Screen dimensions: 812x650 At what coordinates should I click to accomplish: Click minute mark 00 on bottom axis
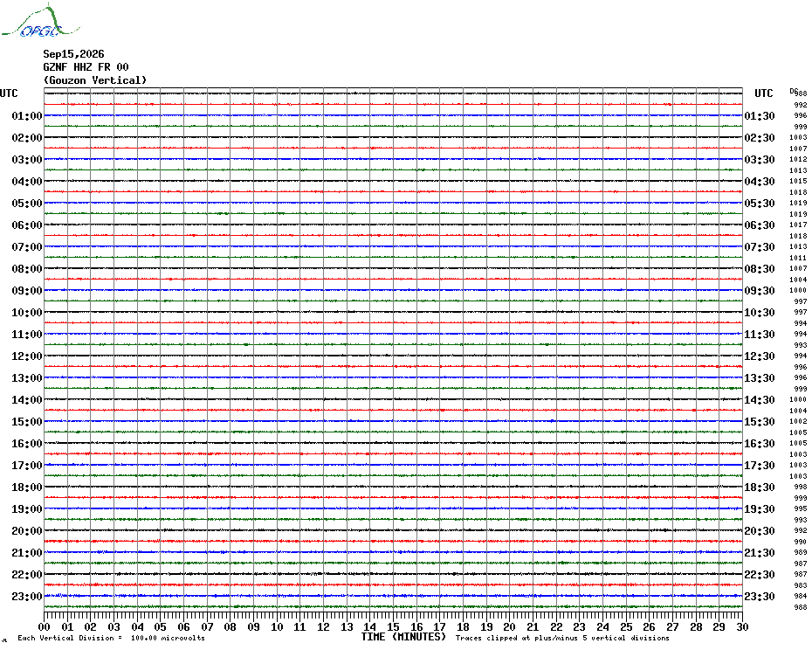click(x=45, y=626)
